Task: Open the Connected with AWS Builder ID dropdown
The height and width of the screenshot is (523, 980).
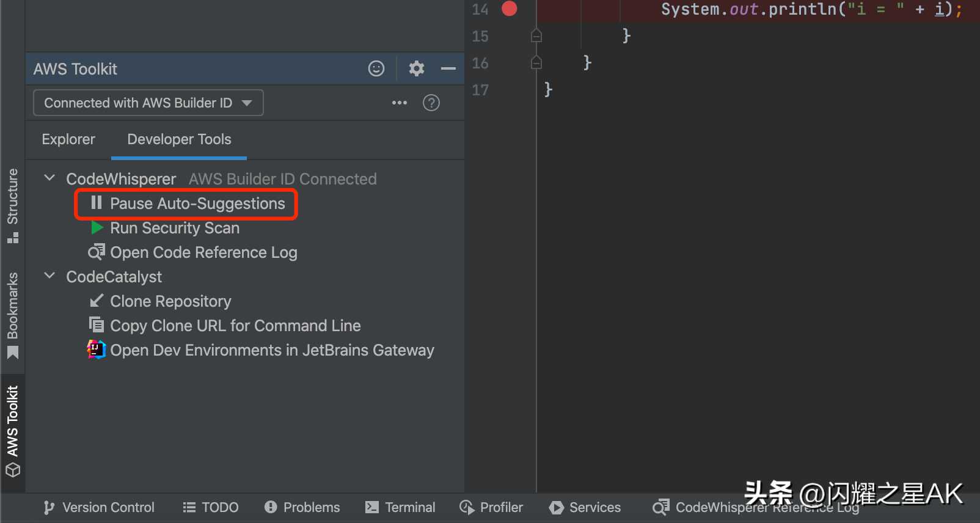Action: click(148, 103)
